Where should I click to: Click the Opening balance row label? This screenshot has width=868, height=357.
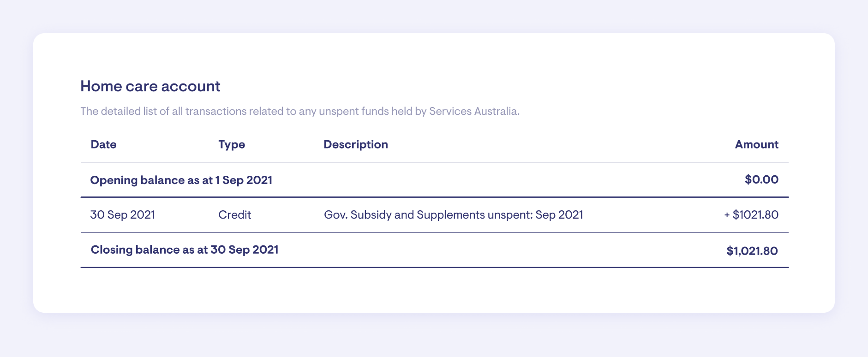click(181, 180)
